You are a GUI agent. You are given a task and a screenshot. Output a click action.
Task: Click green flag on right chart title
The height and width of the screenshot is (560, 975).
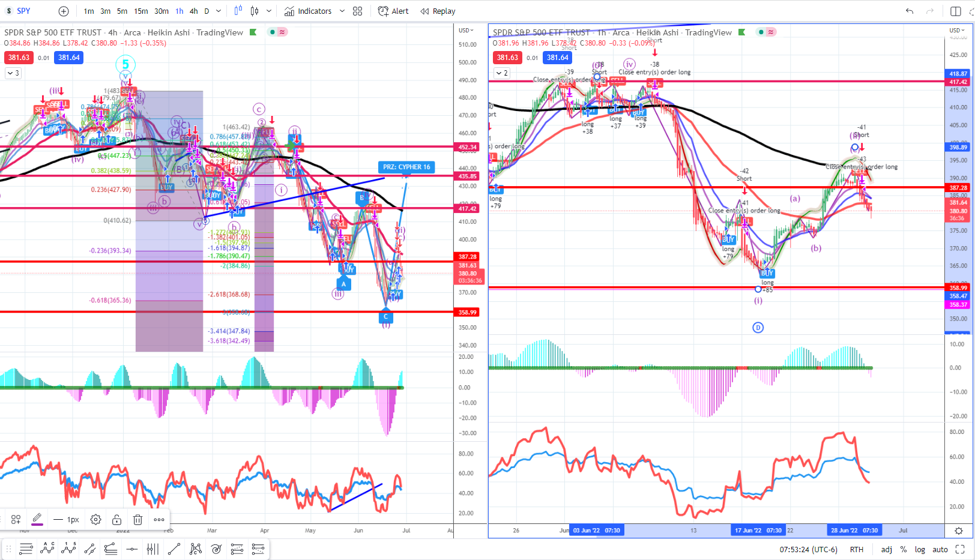click(x=742, y=32)
